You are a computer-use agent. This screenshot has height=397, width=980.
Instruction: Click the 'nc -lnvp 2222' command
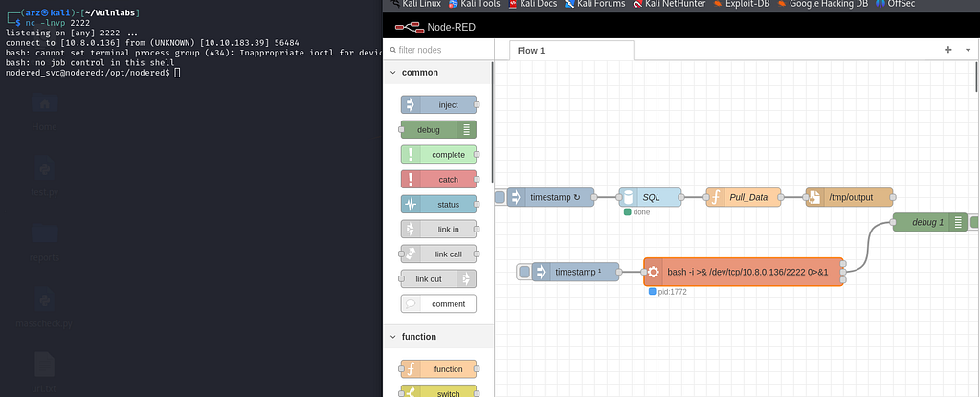pyautogui.click(x=57, y=22)
